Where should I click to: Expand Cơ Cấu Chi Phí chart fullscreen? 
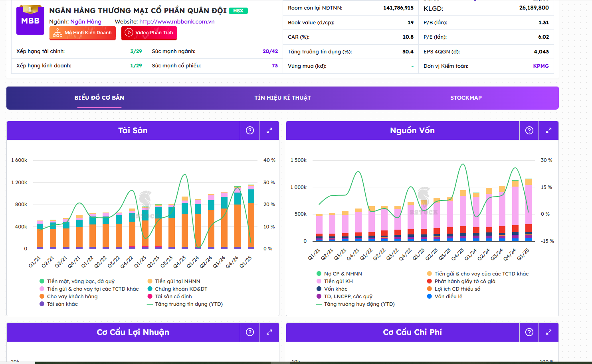[549, 332]
